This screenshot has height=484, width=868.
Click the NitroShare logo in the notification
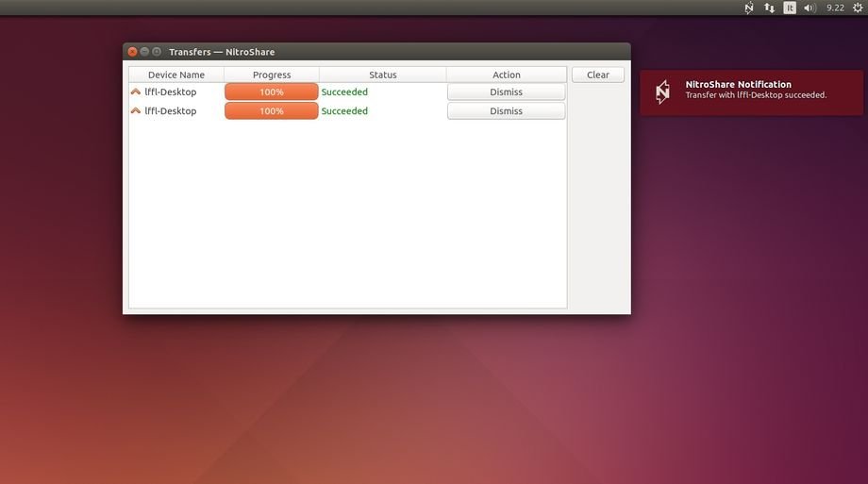click(x=662, y=92)
